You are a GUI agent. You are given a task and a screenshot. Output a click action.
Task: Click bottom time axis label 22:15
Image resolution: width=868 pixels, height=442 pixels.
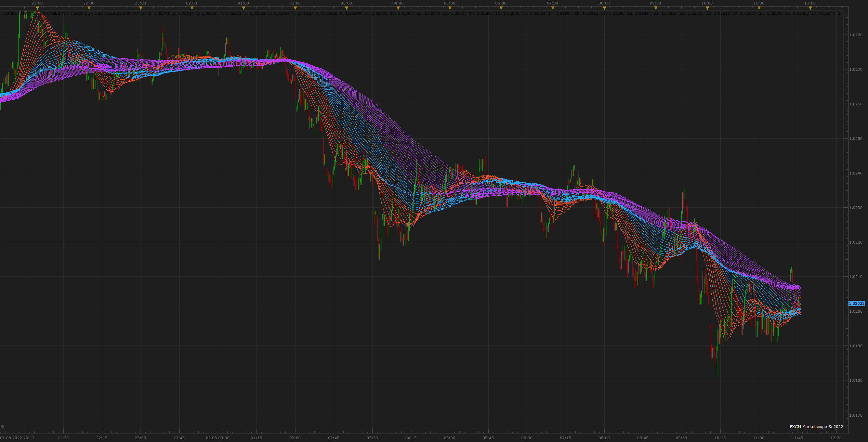pos(102,438)
